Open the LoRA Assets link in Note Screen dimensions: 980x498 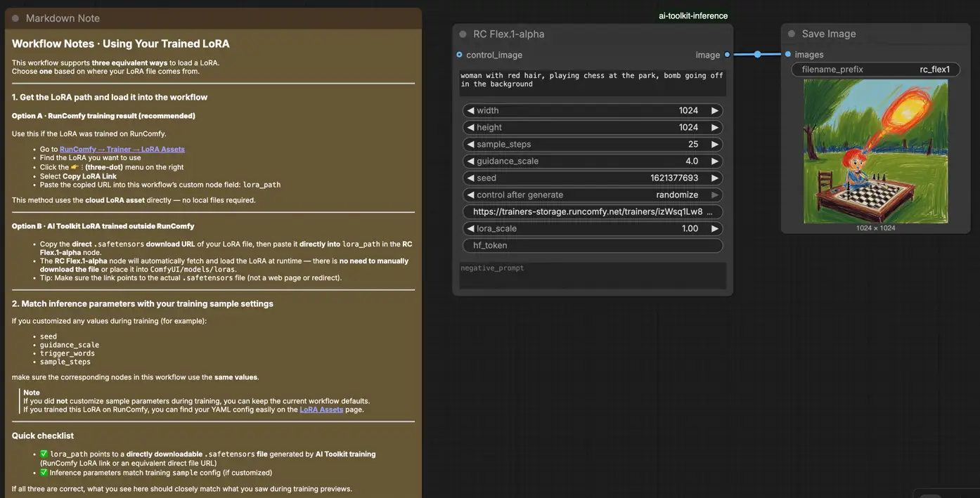coord(321,409)
